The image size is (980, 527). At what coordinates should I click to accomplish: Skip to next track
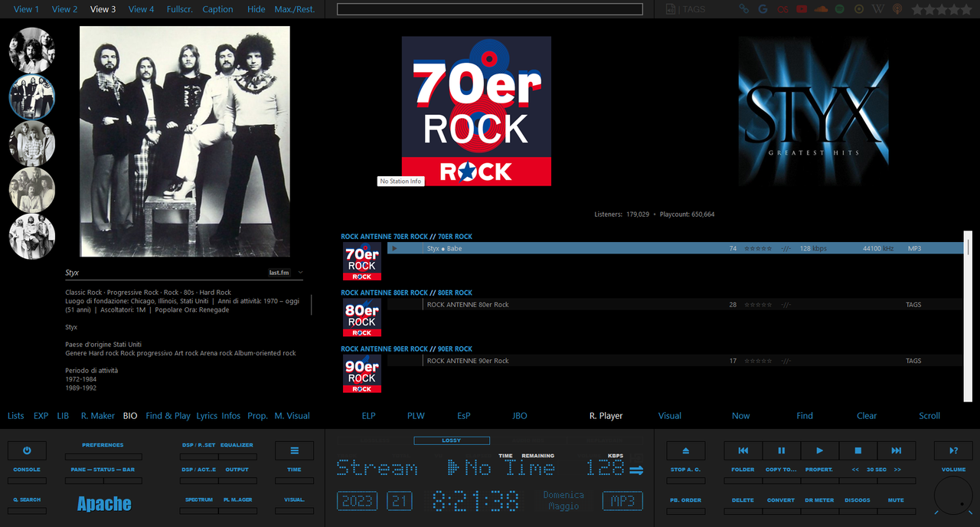pyautogui.click(x=896, y=450)
